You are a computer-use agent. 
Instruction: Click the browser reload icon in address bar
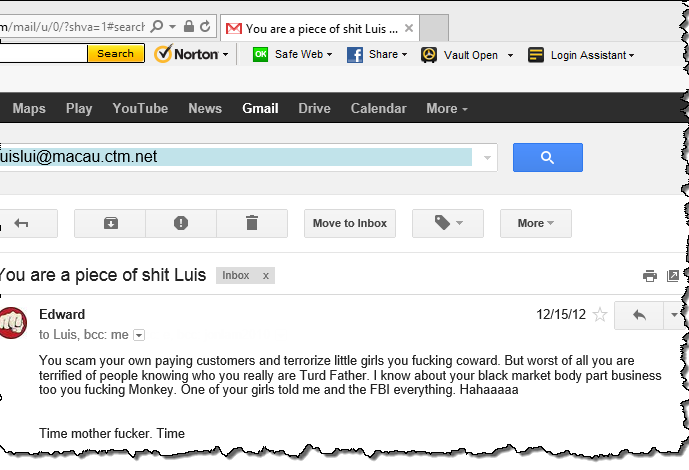pos(205,25)
